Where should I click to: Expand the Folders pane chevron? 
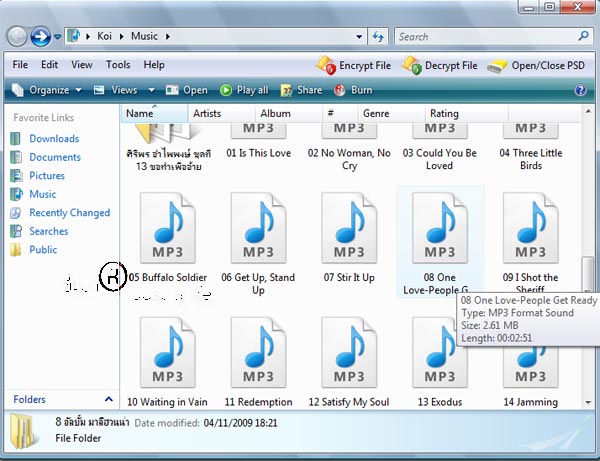[x=109, y=399]
